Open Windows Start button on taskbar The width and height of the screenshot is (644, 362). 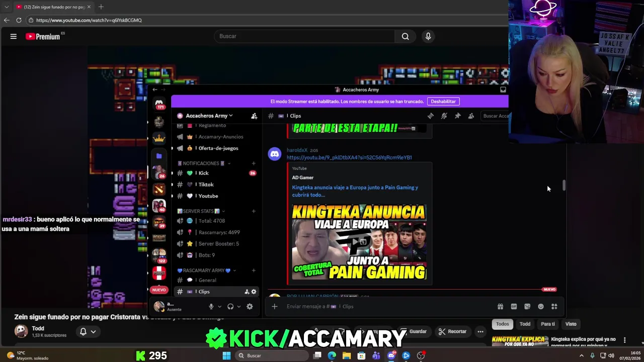226,355
